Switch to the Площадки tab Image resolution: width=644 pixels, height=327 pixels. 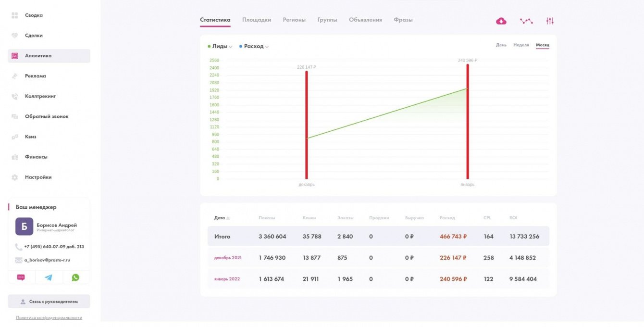click(257, 20)
